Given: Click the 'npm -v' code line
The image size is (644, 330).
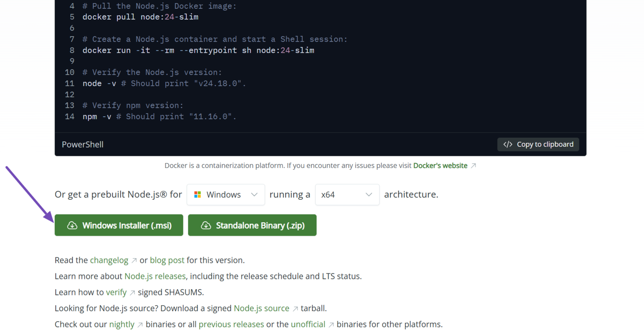Looking at the screenshot, I should 159,116.
